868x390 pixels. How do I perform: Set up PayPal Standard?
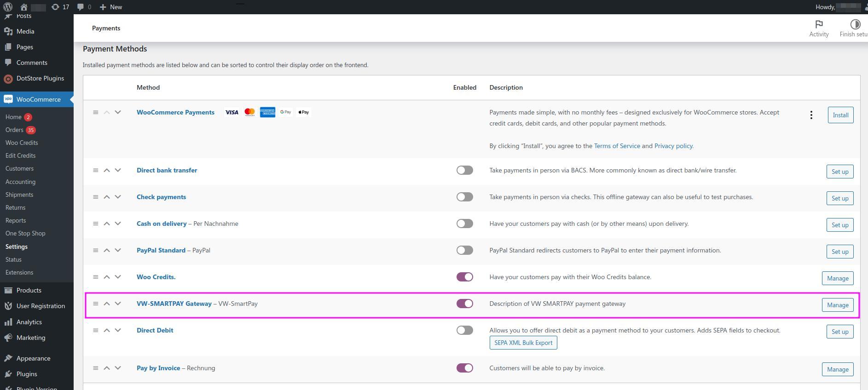840,252
